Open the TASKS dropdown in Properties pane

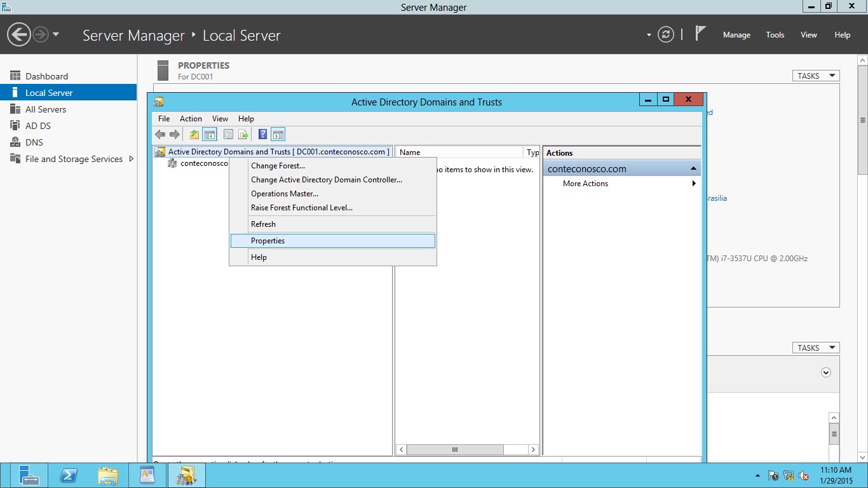click(815, 75)
